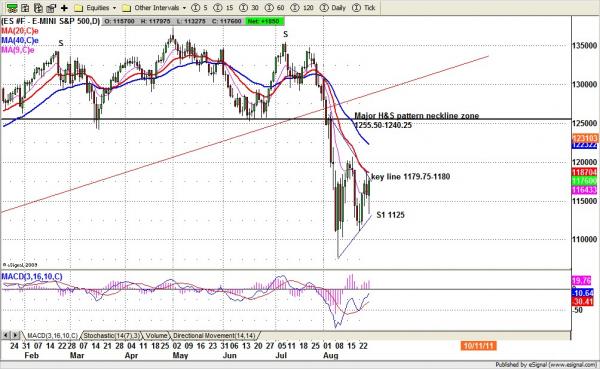This screenshot has width=600, height=369.
Task: Click the ES #F E-MINI S&P 500 symbol label
Action: 51,21
